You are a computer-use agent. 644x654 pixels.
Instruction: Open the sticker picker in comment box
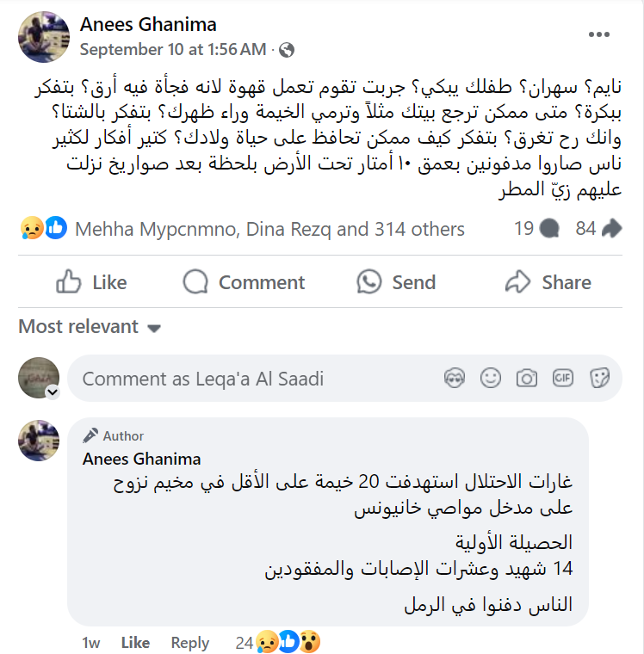(x=599, y=378)
